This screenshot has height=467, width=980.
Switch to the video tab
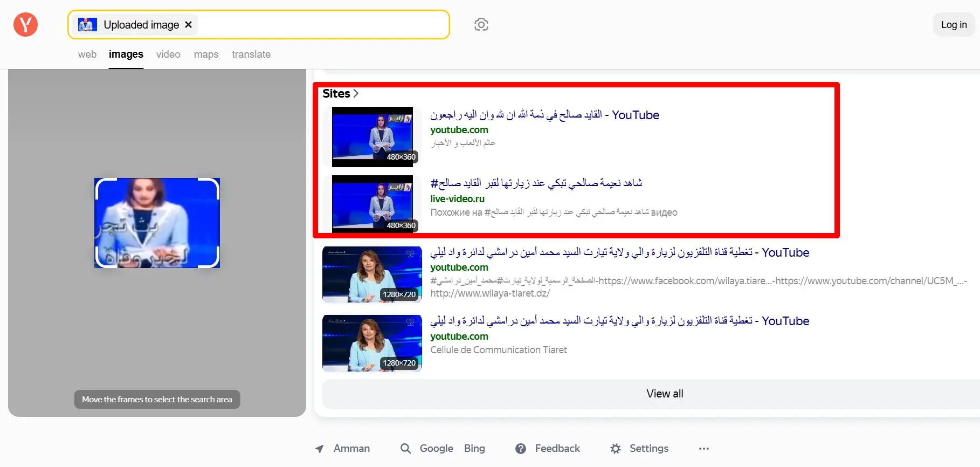[168, 54]
